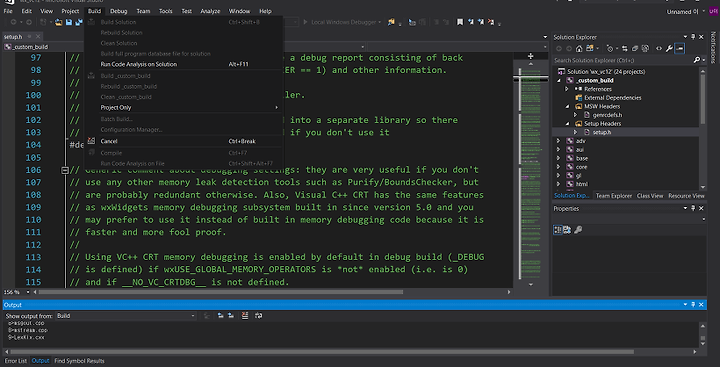Click the Solution Explorer vertical scrollbar thumb

click(x=703, y=100)
